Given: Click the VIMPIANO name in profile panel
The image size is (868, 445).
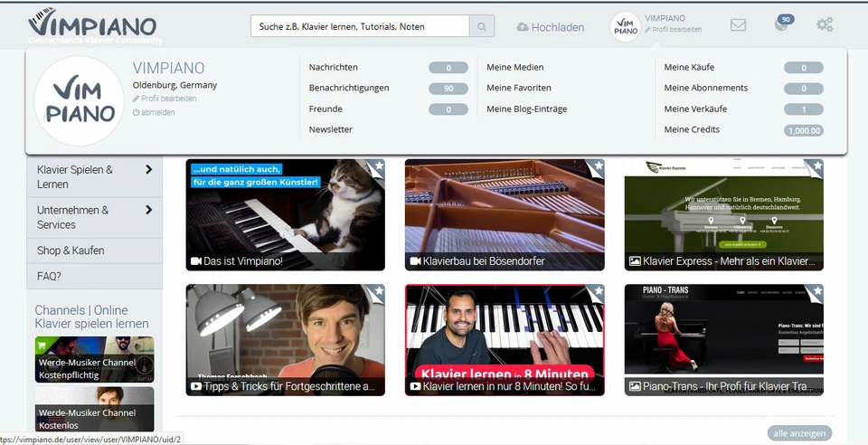Looking at the screenshot, I should click(168, 68).
